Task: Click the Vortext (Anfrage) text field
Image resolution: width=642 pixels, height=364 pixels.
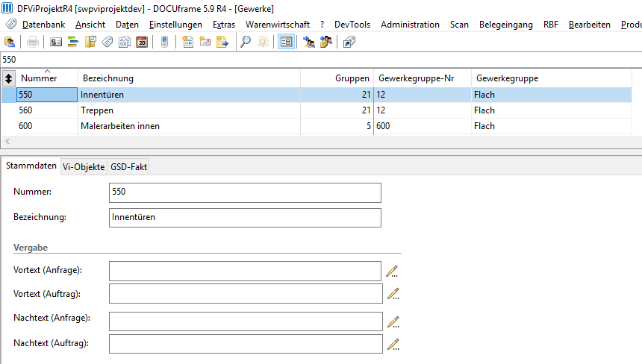Action: click(245, 272)
